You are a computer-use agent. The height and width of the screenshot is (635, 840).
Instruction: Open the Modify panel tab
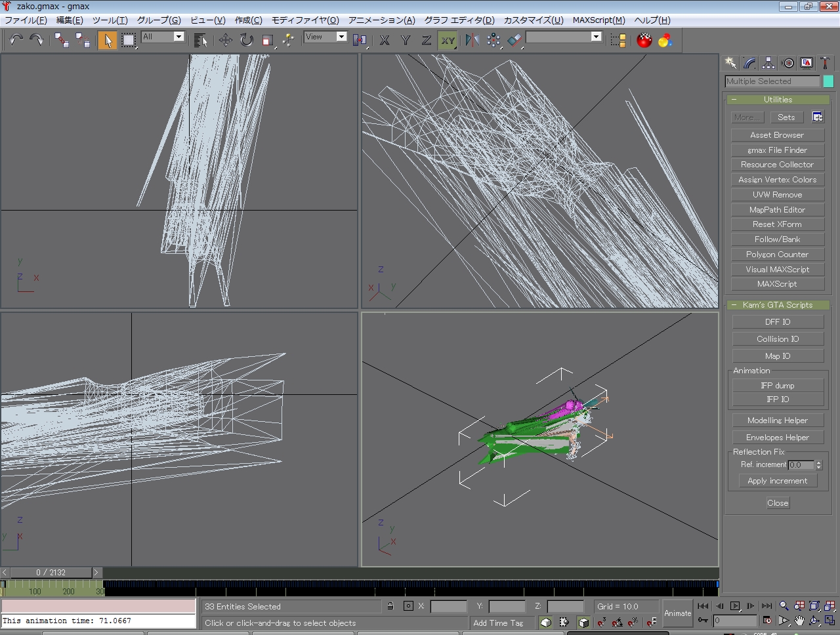pos(749,63)
